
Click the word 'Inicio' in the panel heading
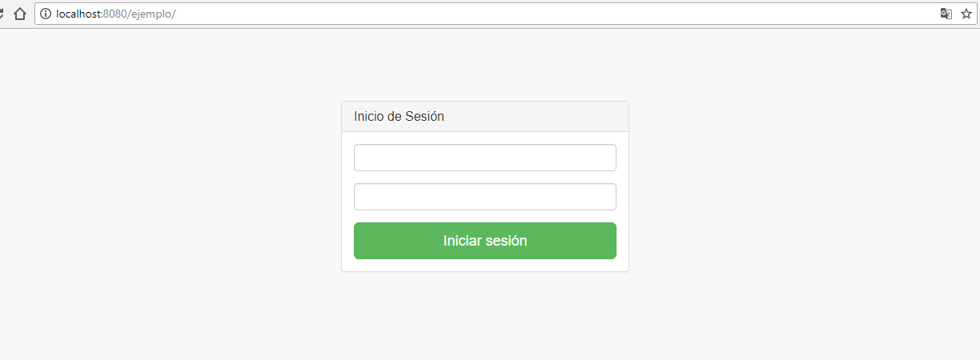pos(368,117)
